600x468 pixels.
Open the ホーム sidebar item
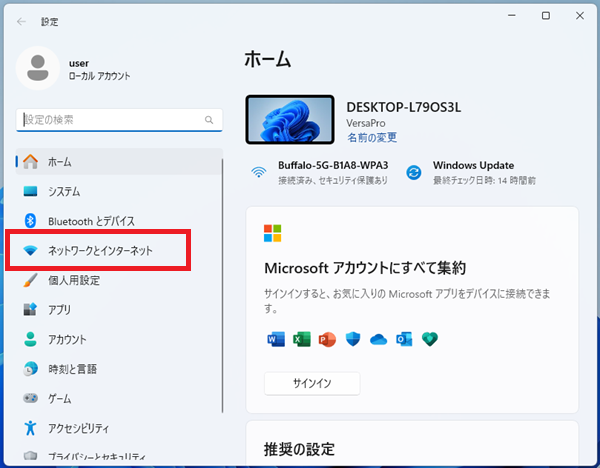(119, 161)
